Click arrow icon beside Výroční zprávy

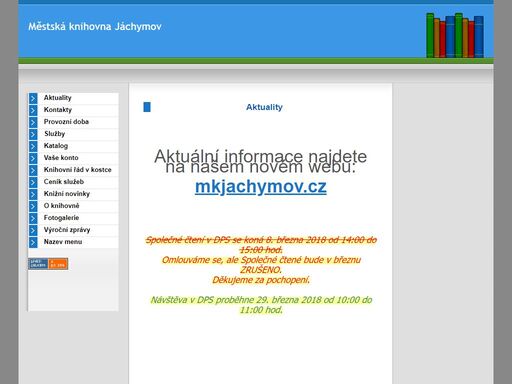(33, 230)
